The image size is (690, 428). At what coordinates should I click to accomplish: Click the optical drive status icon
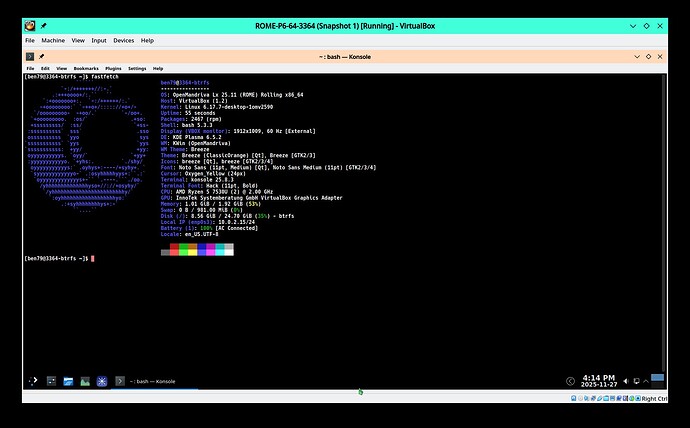[x=580, y=398]
